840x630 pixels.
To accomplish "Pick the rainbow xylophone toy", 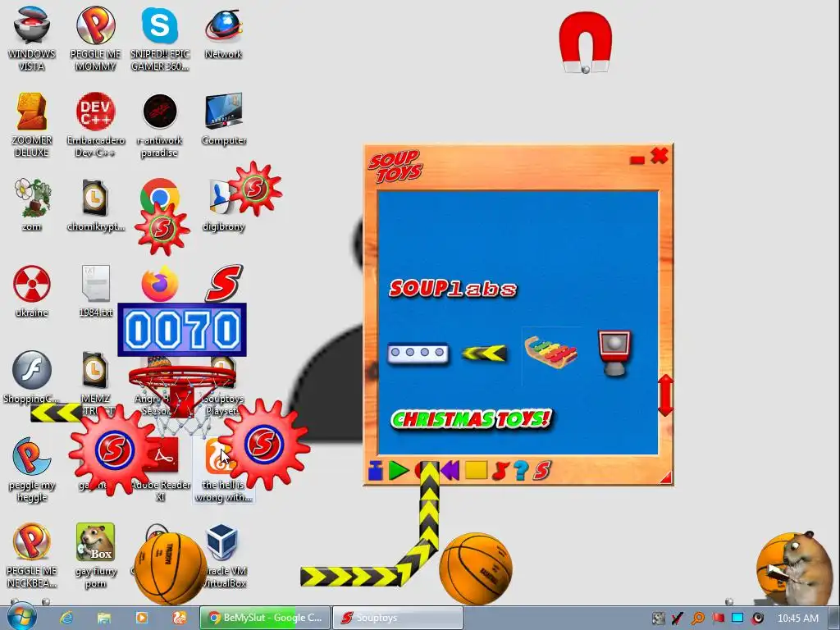I will pos(550,353).
